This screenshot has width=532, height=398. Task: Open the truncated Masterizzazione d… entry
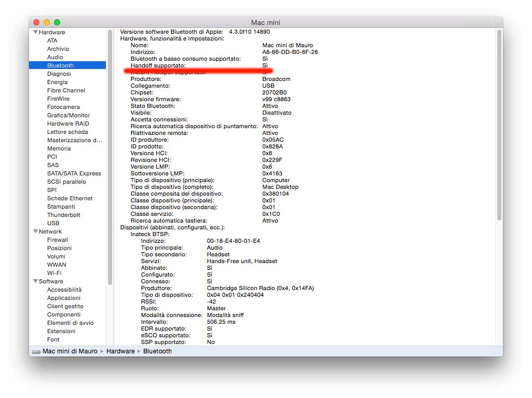click(74, 140)
